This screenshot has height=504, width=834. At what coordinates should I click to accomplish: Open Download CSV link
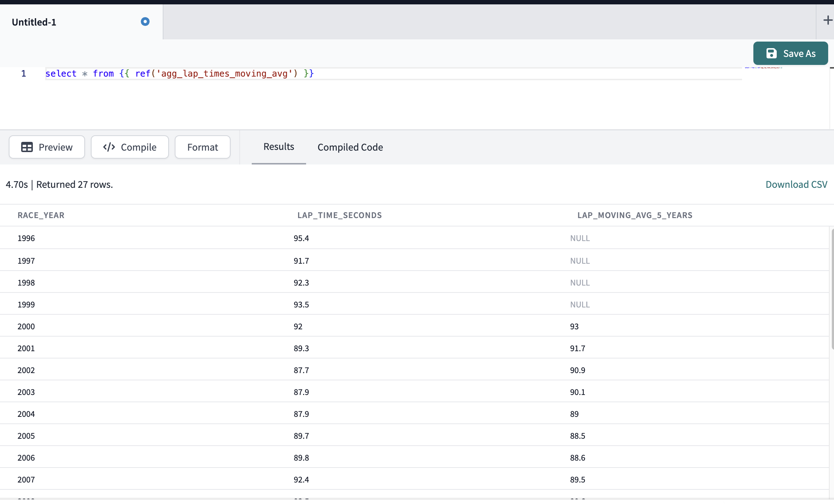point(796,184)
